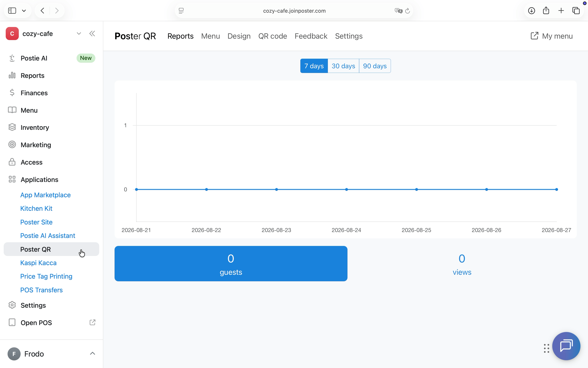
Task: Click the 2026-08-22 data point on chart
Action: coord(207,189)
